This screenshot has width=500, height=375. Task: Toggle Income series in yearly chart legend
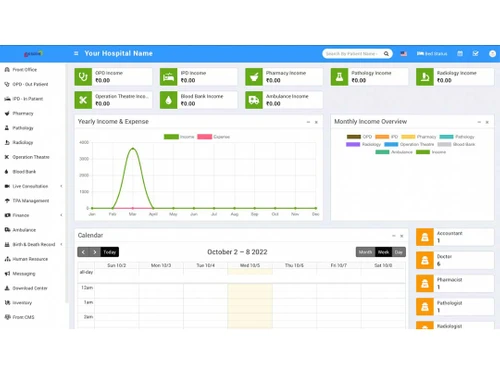pos(179,137)
